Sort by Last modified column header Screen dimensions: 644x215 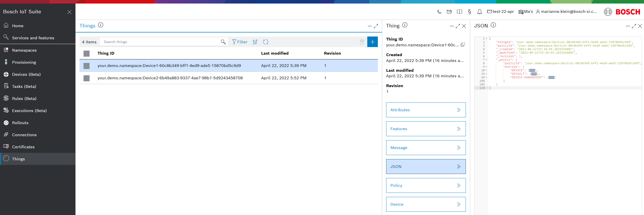275,53
